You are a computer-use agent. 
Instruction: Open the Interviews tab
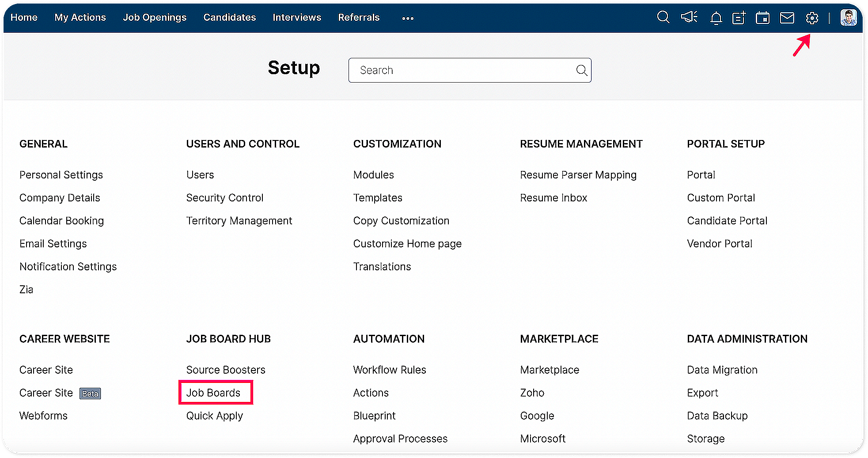pyautogui.click(x=296, y=17)
